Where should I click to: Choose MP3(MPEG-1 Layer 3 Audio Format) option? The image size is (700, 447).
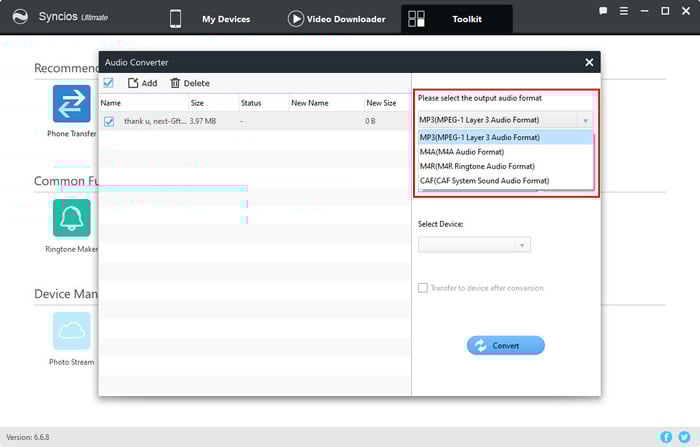tap(505, 138)
